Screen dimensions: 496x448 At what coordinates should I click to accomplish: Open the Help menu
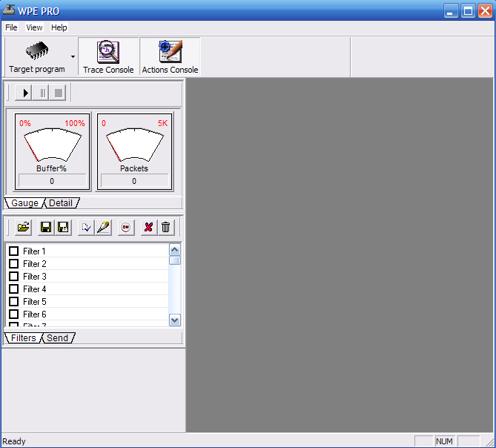tap(59, 27)
